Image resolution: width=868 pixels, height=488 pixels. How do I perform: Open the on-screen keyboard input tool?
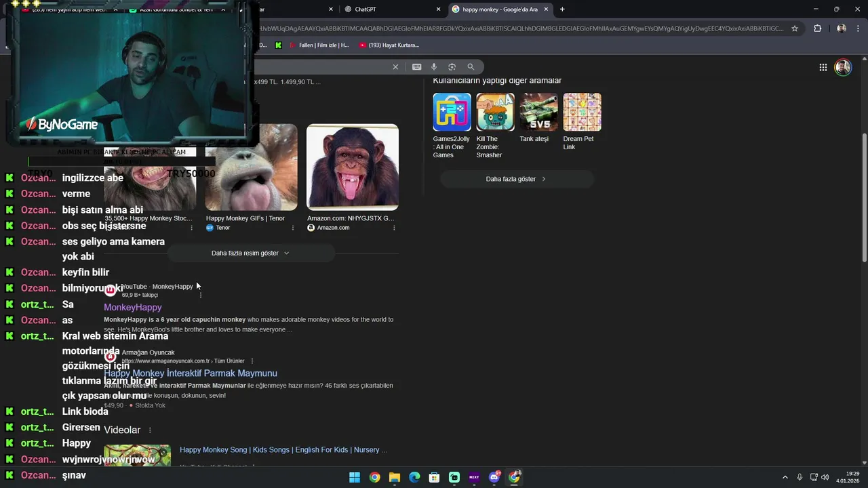(416, 66)
